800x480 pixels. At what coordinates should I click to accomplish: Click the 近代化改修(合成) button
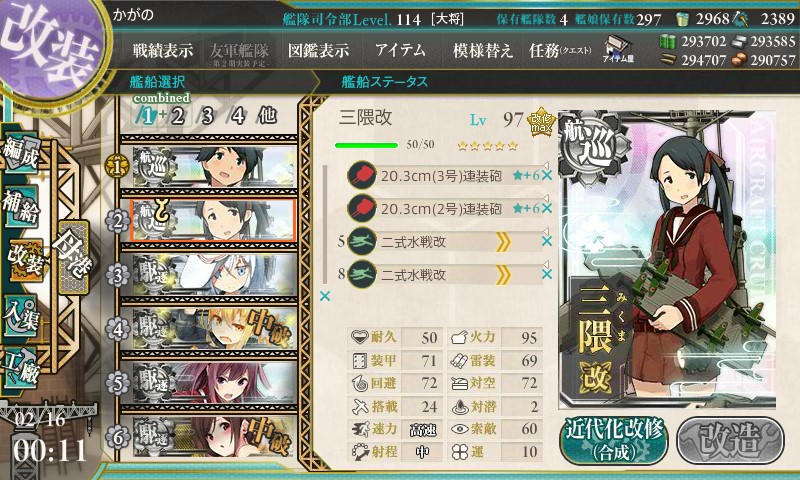pos(614,441)
